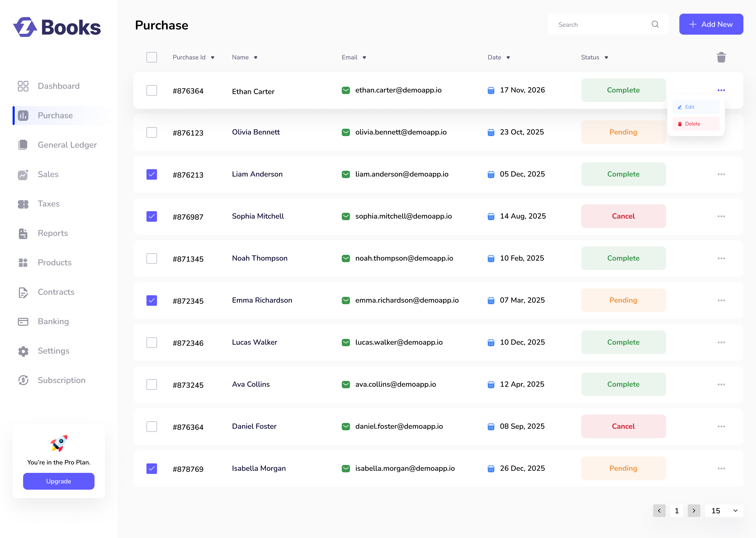
Task: Uncheck the Sophia Mitchell row checkbox
Action: coord(152,216)
